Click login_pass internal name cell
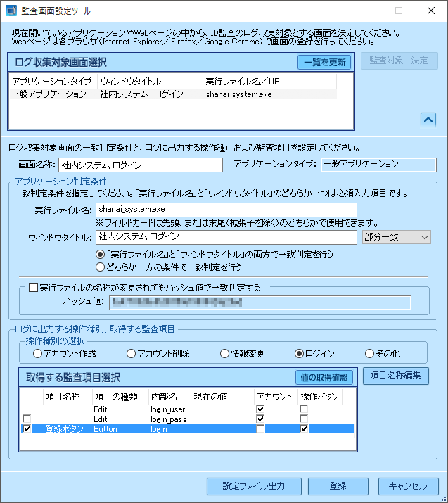Image resolution: width=448 pixels, height=503 pixels. click(169, 419)
